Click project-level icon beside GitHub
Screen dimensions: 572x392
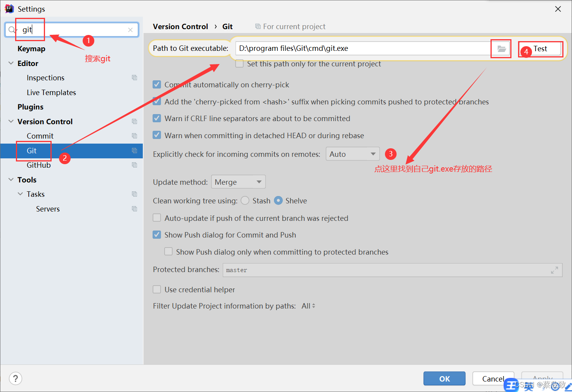pos(135,165)
